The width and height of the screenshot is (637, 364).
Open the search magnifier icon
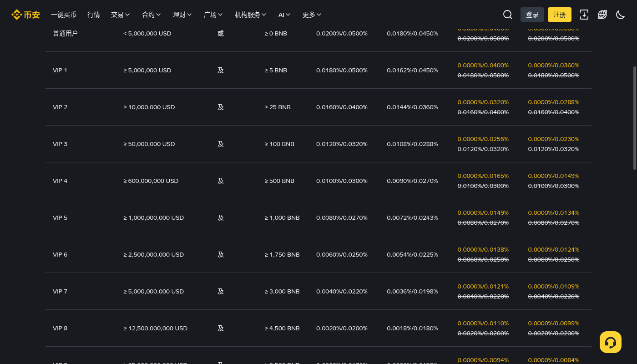(508, 15)
